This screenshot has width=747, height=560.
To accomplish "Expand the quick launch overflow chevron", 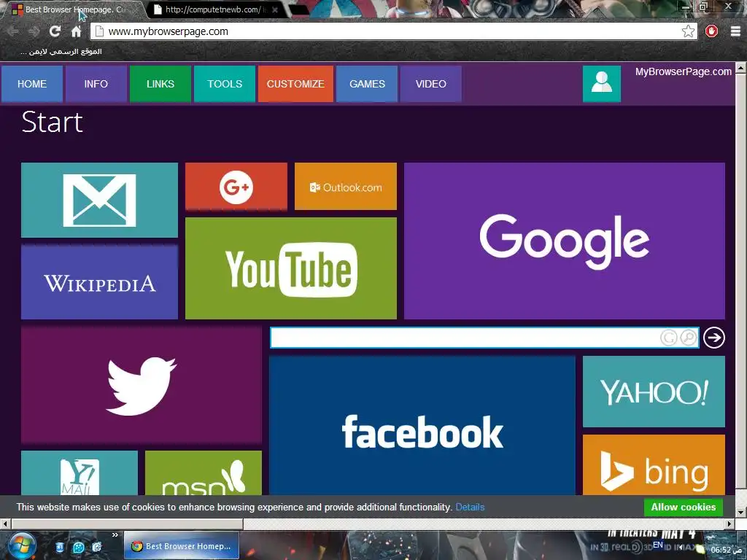I will point(115,535).
